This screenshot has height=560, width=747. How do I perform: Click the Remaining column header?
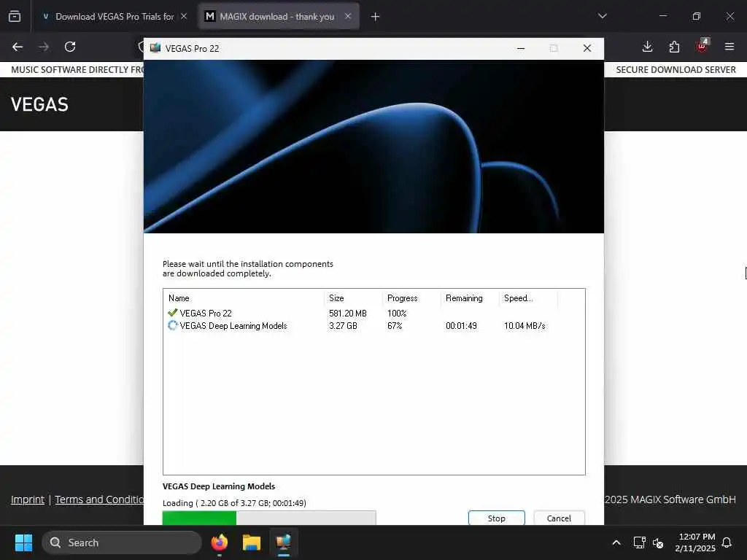pyautogui.click(x=470, y=298)
